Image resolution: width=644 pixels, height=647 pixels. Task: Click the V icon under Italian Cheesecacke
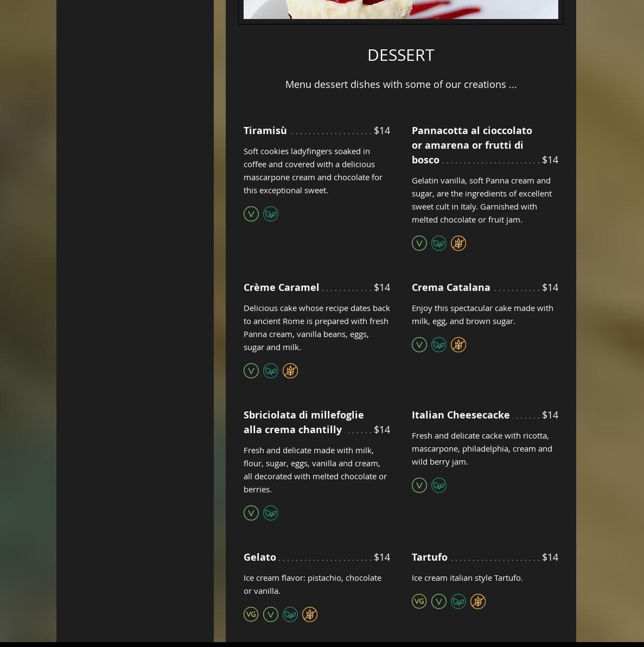click(x=419, y=485)
